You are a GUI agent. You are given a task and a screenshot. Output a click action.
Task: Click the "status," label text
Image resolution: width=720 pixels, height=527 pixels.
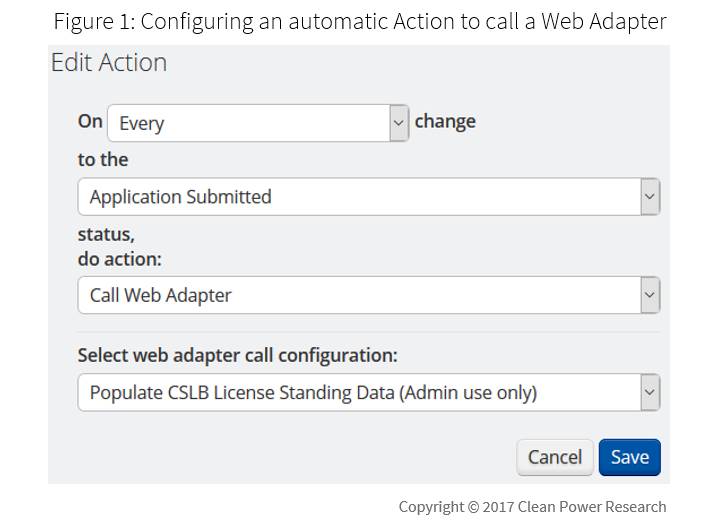[106, 235]
